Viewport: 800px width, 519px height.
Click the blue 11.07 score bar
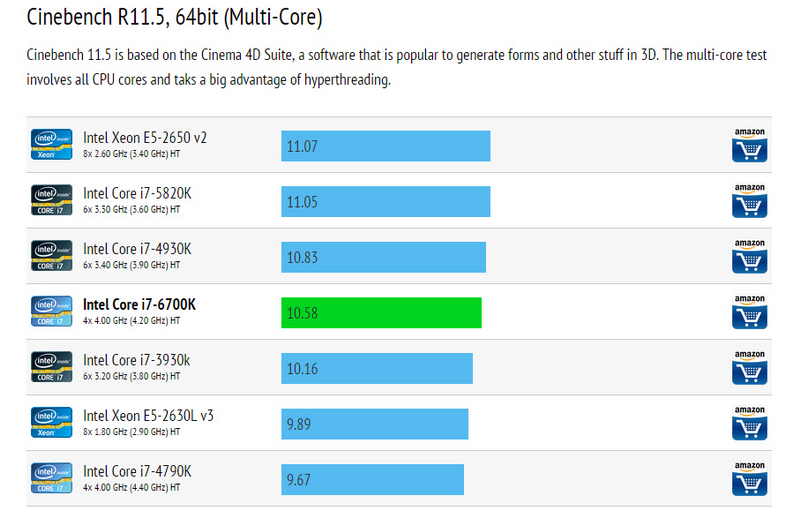coord(385,145)
